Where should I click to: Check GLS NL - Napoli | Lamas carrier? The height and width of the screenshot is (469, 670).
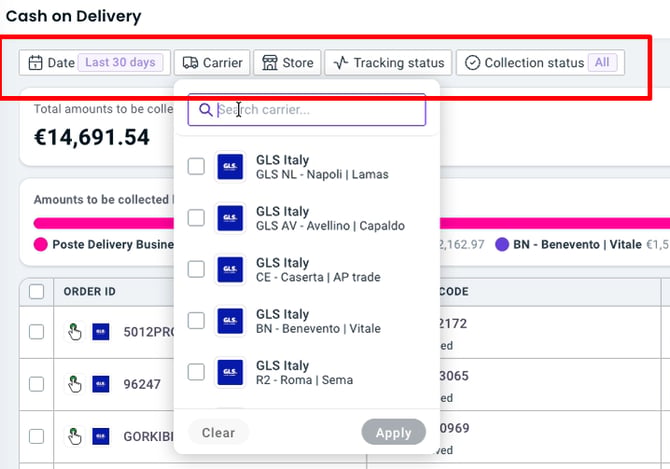196,166
